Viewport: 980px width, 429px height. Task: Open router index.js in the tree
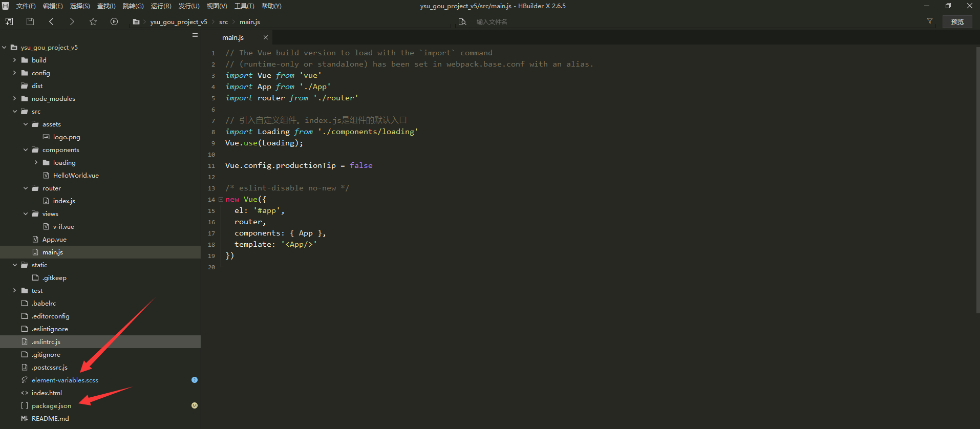pyautogui.click(x=64, y=201)
